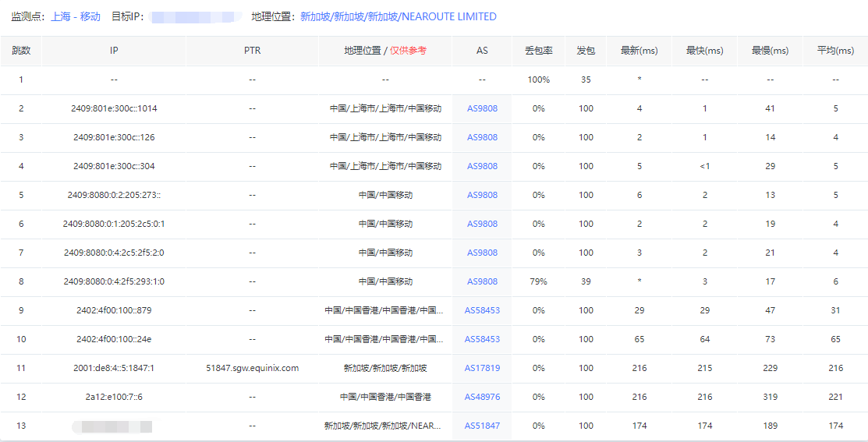Select sent packets count 35
Viewport: 868px width, 442px height.
586,80
